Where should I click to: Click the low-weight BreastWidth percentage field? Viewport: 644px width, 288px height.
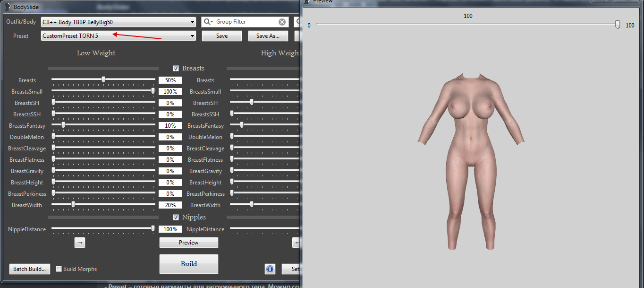click(170, 205)
